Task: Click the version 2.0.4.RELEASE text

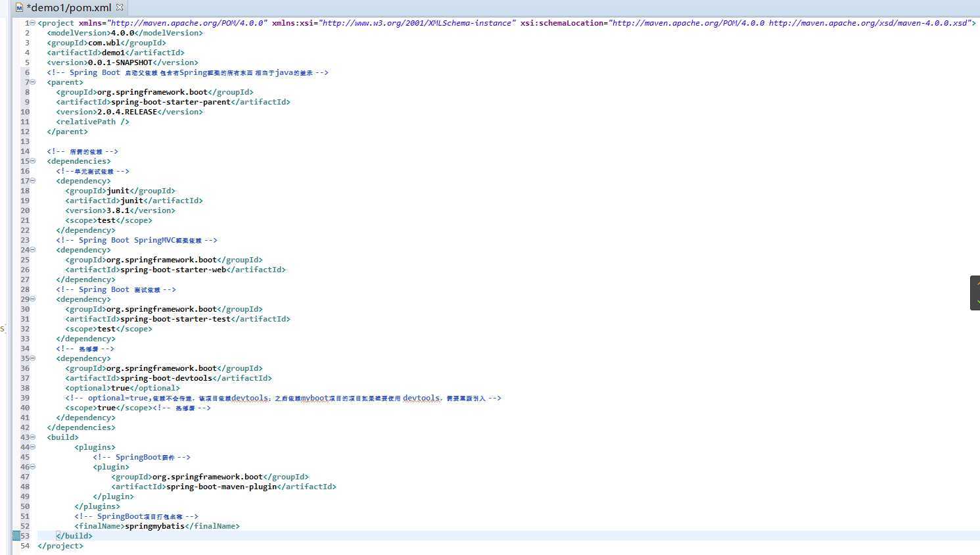Action: tap(127, 112)
